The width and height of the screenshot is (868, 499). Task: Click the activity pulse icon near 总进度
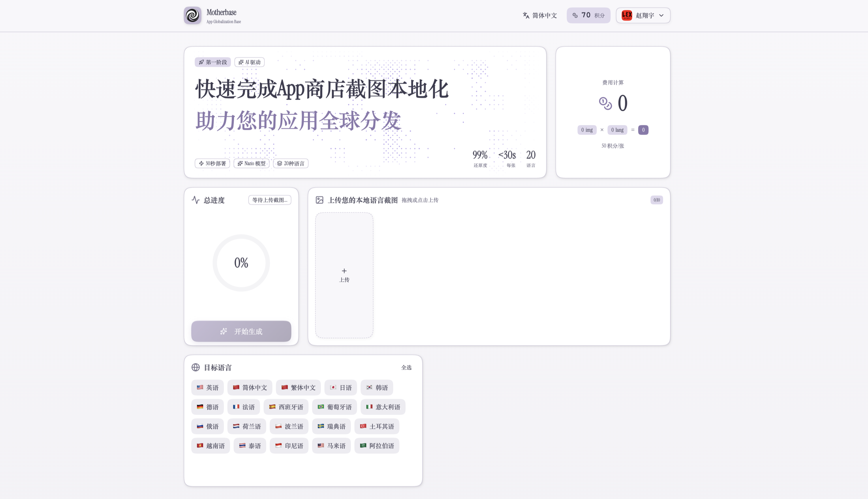196,200
